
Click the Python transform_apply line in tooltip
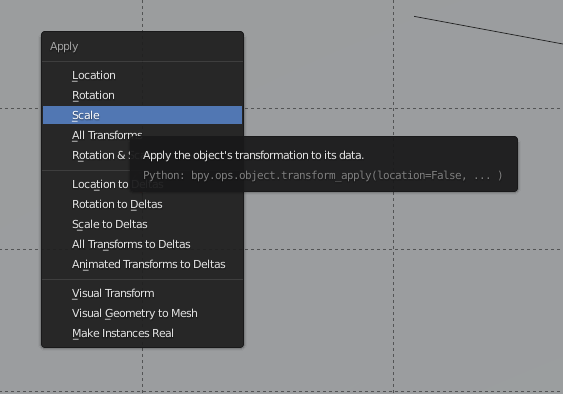click(322, 175)
